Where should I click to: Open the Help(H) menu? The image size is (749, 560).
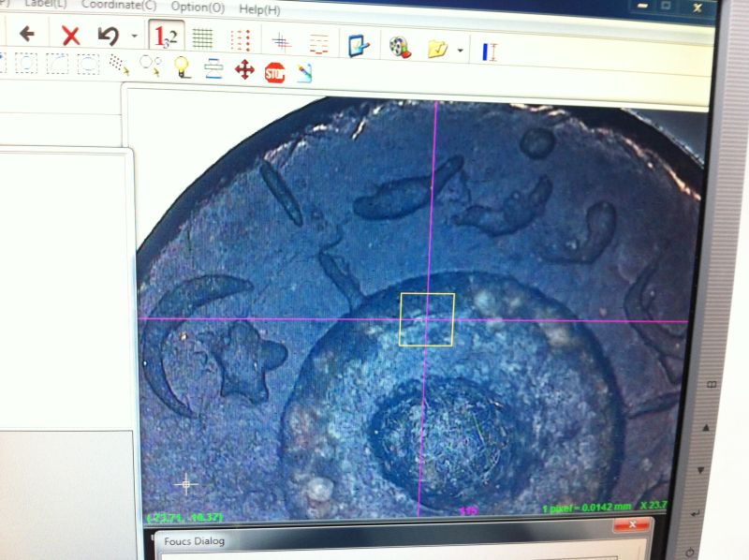click(x=259, y=9)
